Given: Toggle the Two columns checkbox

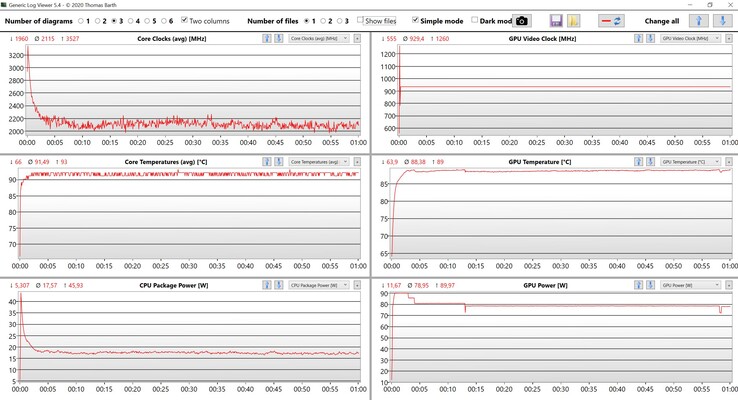Looking at the screenshot, I should tap(185, 20).
